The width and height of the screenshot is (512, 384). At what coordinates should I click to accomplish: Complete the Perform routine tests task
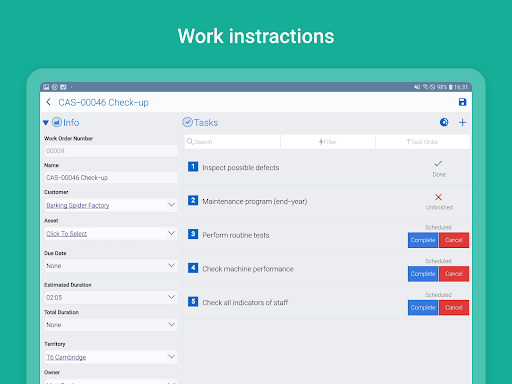pyautogui.click(x=423, y=240)
